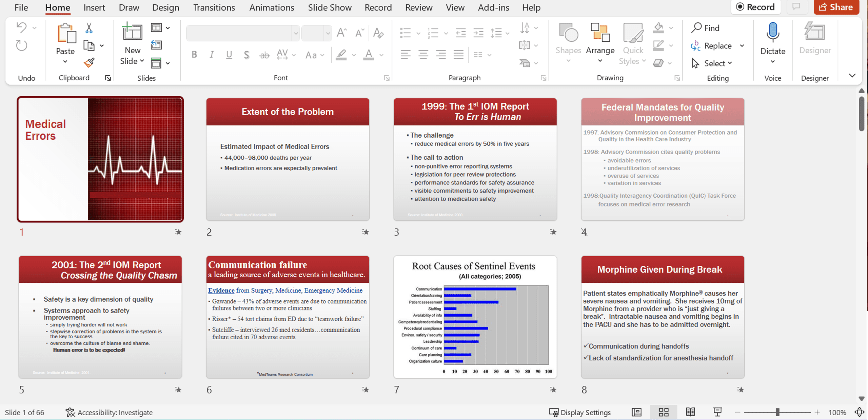
Task: Click the Find button
Action: click(x=706, y=28)
